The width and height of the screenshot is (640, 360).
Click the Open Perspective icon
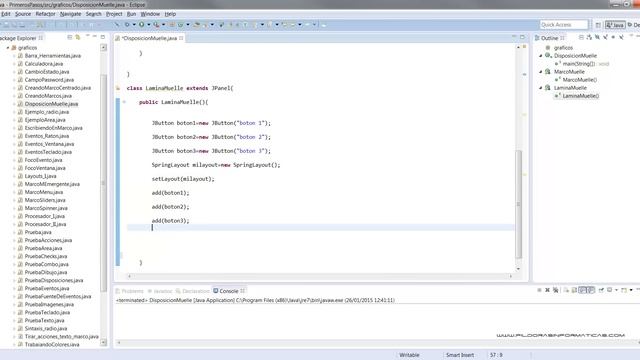click(598, 25)
